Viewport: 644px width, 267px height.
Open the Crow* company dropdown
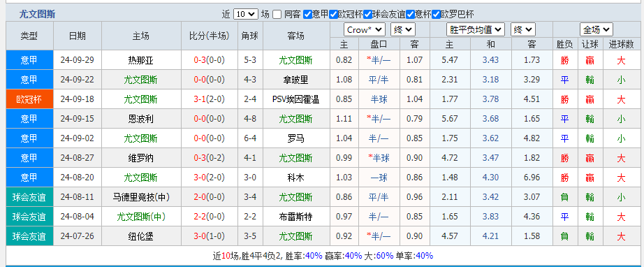click(365, 29)
